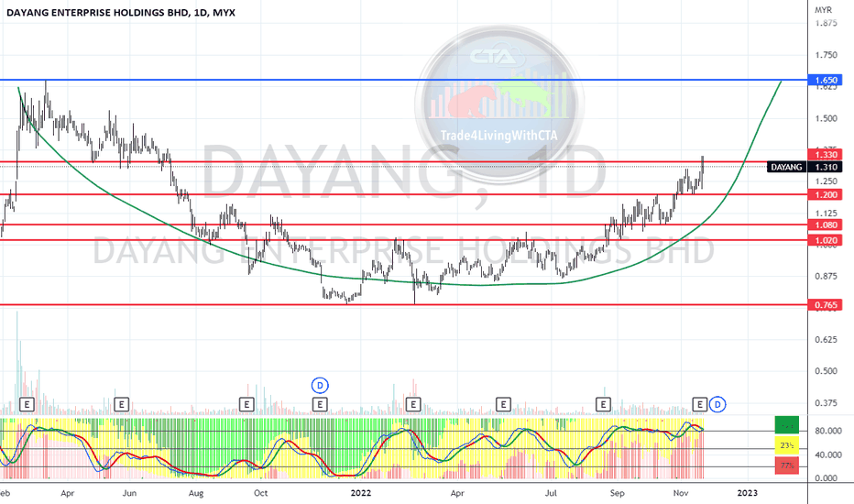The width and height of the screenshot is (854, 504).
Task: Click the 0.875 value on the price axis
Action: pos(827,276)
